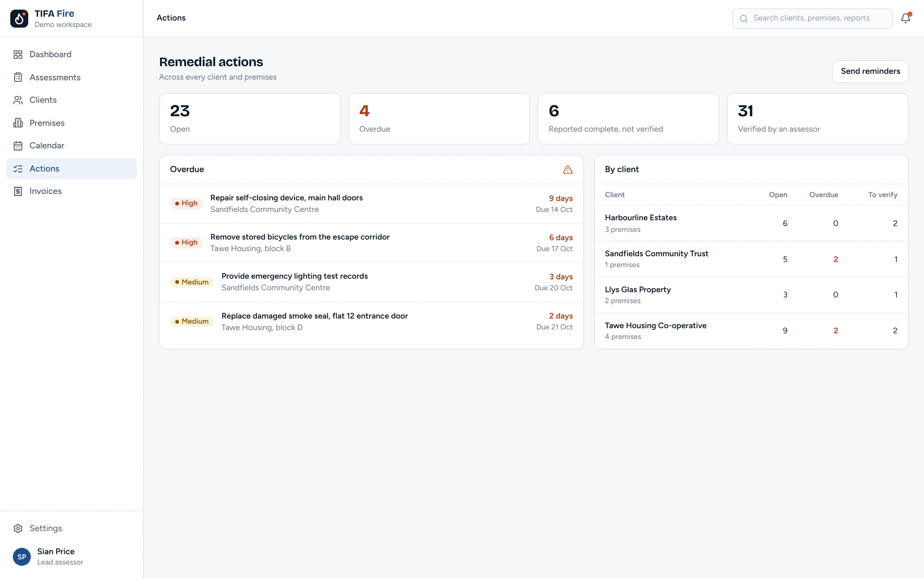The height and width of the screenshot is (578, 924).
Task: Open the 23 Open stat card
Action: [250, 119]
